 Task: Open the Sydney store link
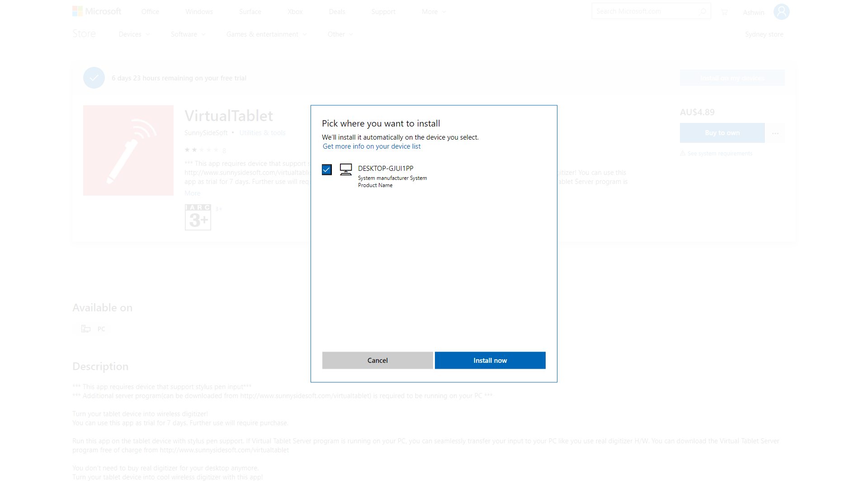click(764, 34)
